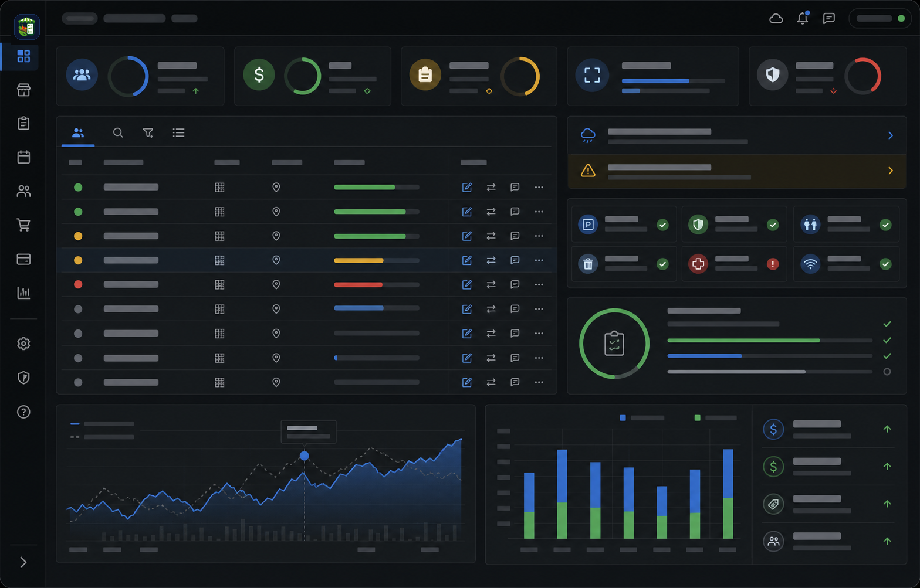Viewport: 920px width, 588px height.
Task: Click the green check on the wifi tile
Action: point(885,264)
